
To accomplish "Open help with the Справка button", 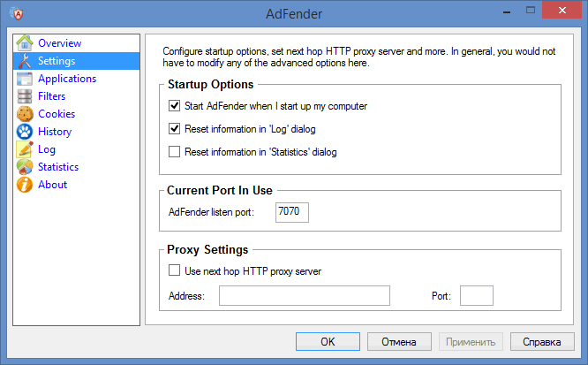I will click(541, 341).
